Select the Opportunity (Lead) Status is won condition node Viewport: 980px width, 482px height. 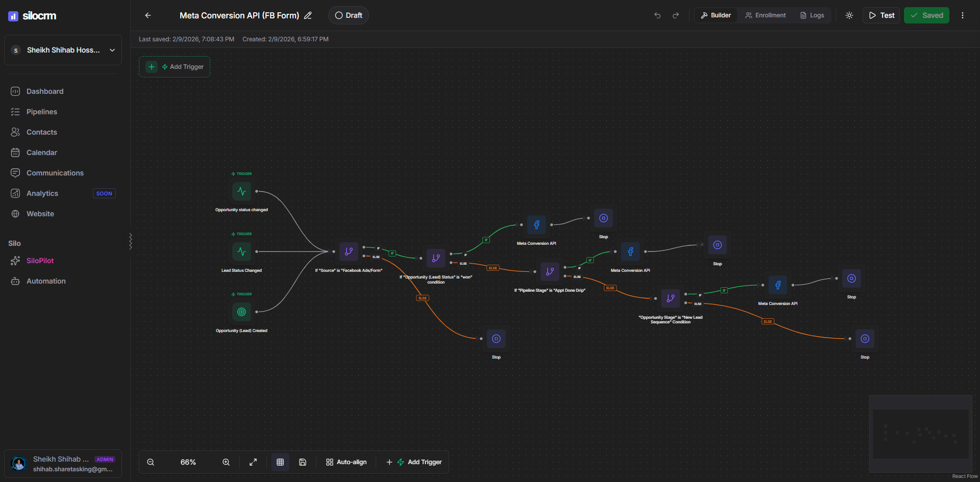(x=436, y=258)
